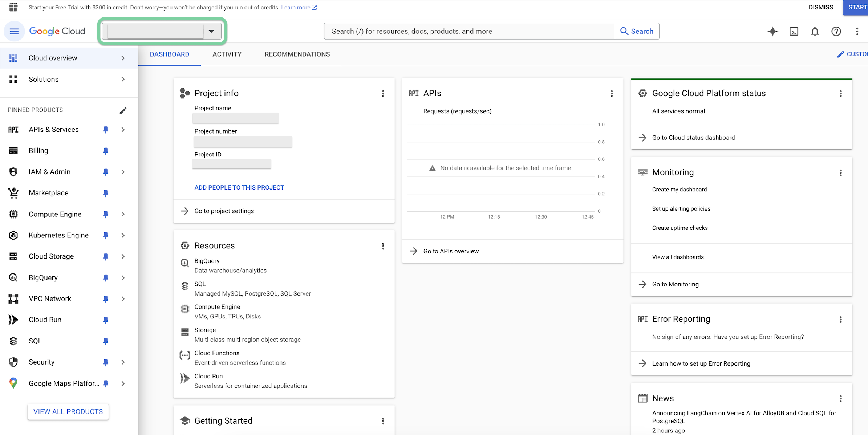Image resolution: width=868 pixels, height=435 pixels.
Task: Open Resources card three-dot menu
Action: (383, 246)
